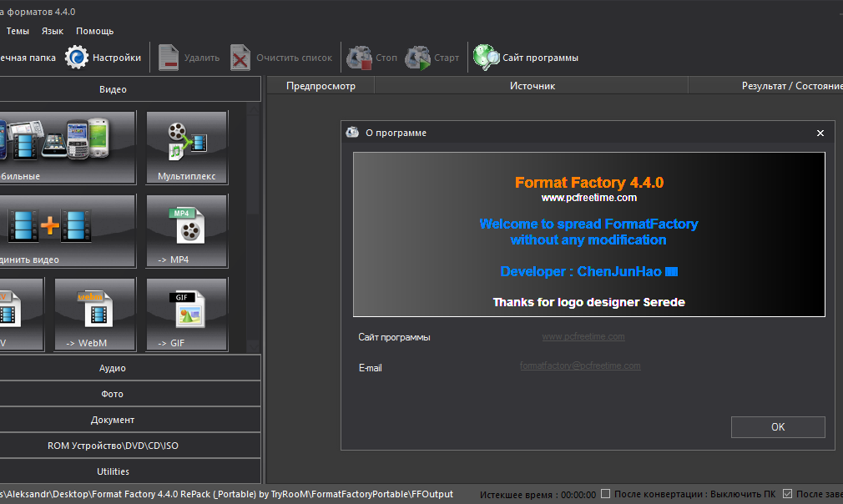This screenshot has width=843, height=504.
Task: Open the www.pcfreetime.com site link
Action: 583,336
